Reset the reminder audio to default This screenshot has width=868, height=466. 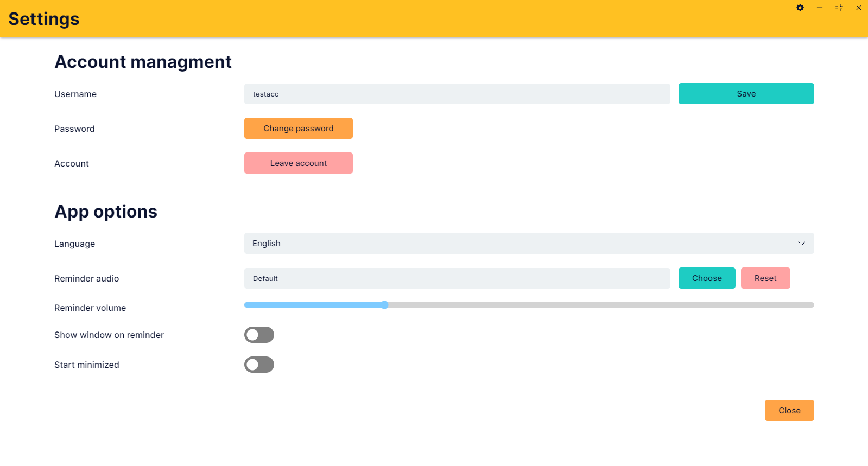click(x=765, y=278)
